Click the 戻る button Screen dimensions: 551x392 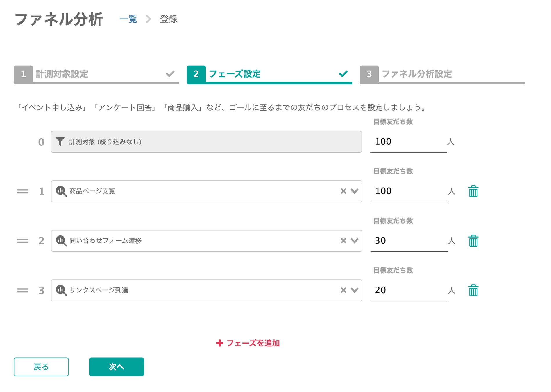41,367
